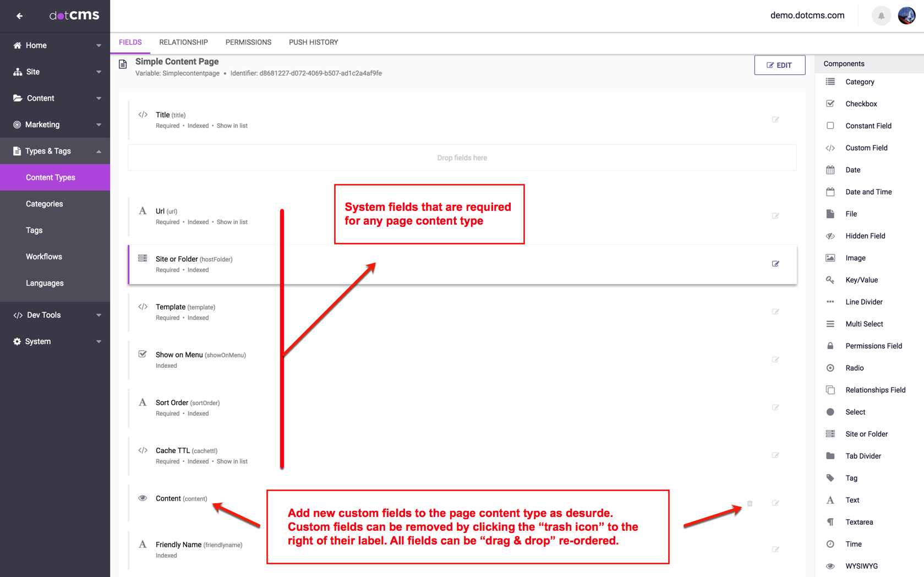924x577 pixels.
Task: Click the Image component icon
Action: tap(830, 258)
